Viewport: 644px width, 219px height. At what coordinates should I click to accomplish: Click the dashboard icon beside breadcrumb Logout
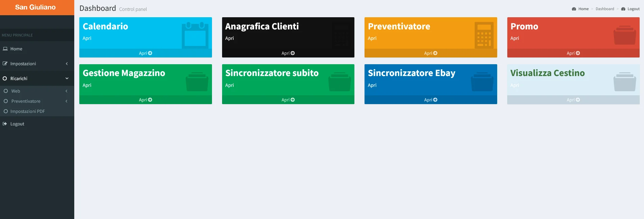(623, 9)
